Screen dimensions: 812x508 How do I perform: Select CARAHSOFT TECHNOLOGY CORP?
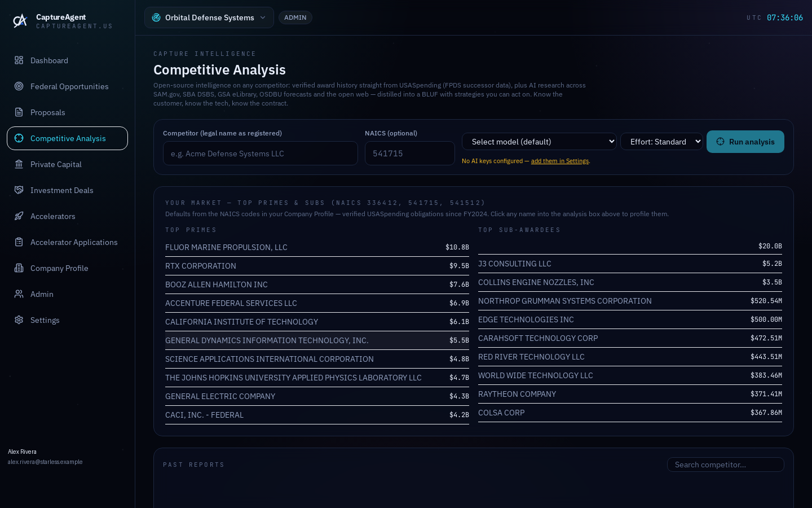(630, 338)
